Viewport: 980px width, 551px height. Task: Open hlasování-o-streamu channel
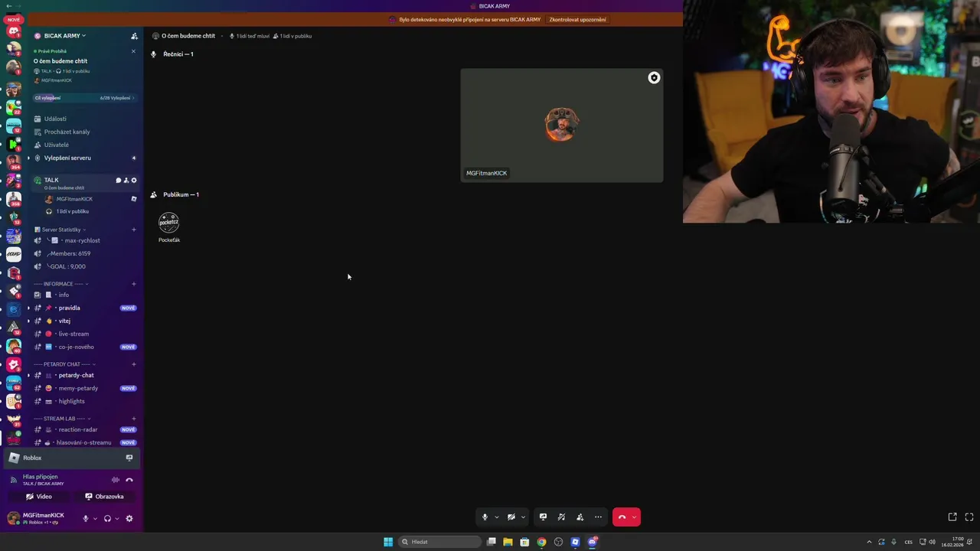click(x=84, y=442)
